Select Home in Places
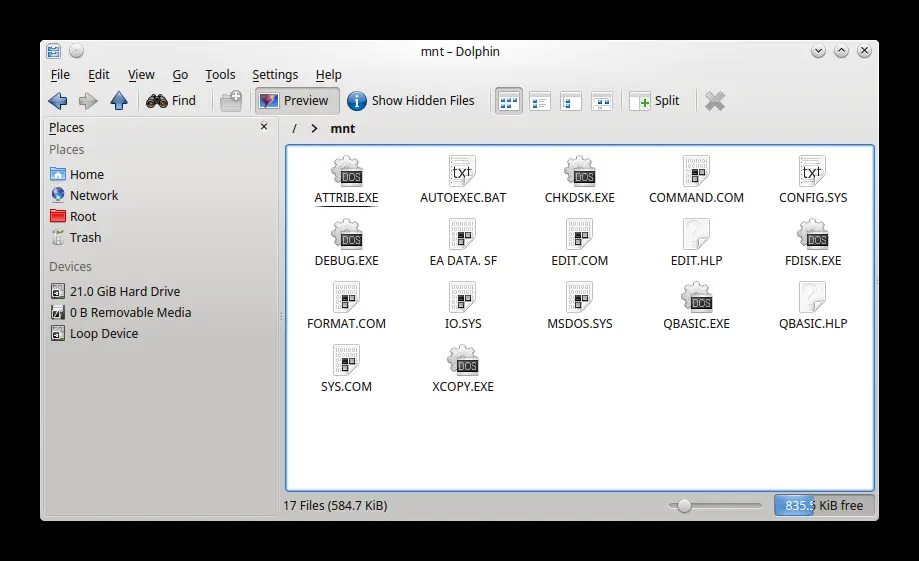Image resolution: width=919 pixels, height=561 pixels. pos(77,174)
